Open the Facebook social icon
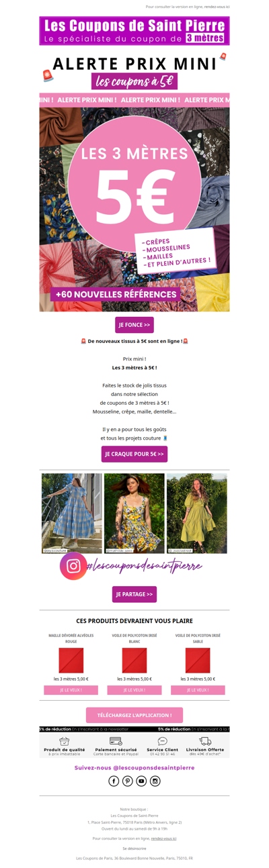Image resolution: width=269 pixels, height=868 pixels. (114, 781)
